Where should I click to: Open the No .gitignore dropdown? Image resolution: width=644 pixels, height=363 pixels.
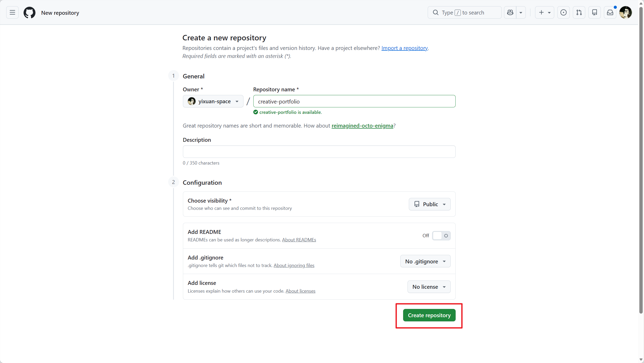(425, 261)
